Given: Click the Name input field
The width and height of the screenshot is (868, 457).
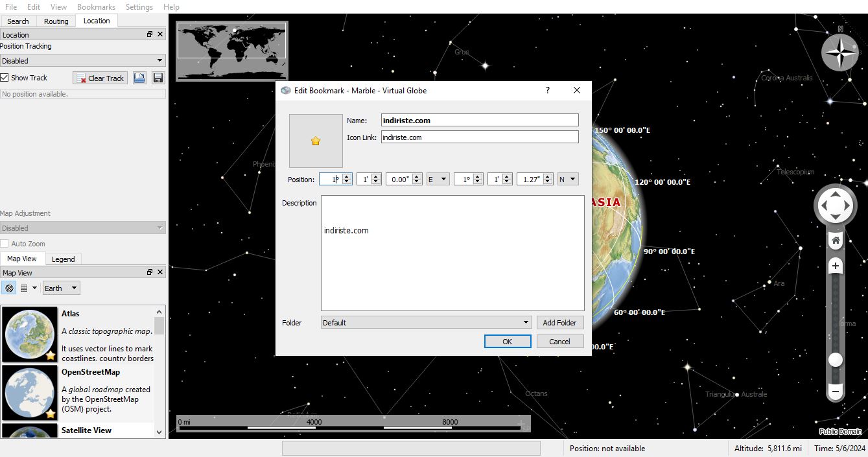Looking at the screenshot, I should (479, 120).
